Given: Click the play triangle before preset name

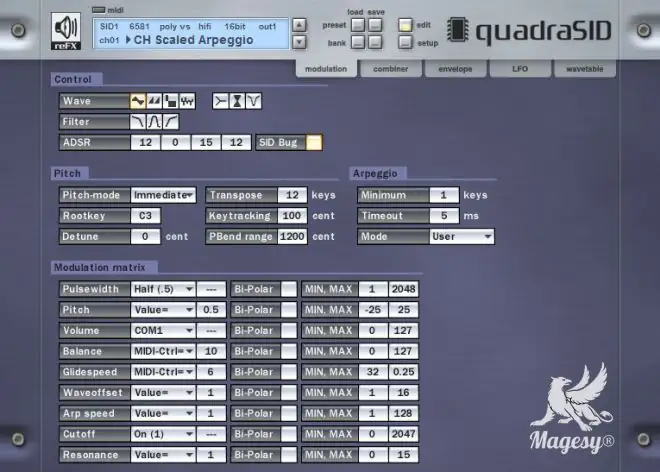Looking at the screenshot, I should (x=128, y=40).
